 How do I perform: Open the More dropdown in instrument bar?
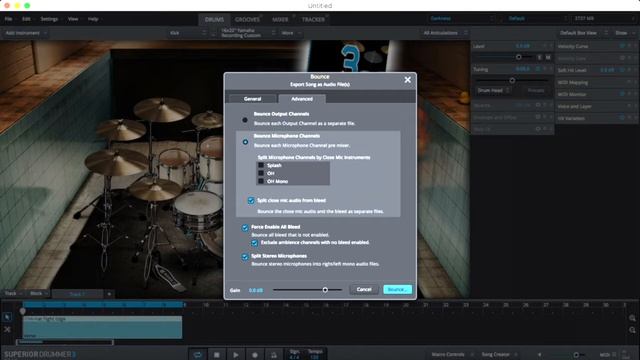pyautogui.click(x=291, y=33)
